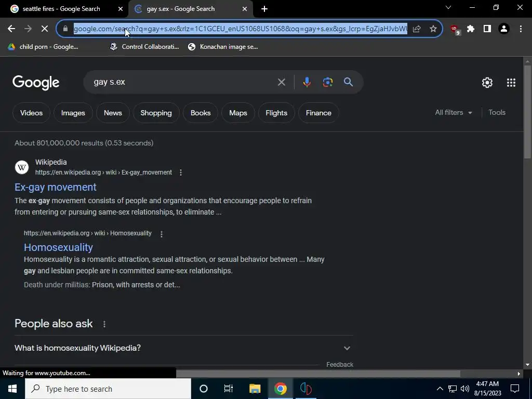The height and width of the screenshot is (399, 532).
Task: Filter results by Maps
Action: coord(238,113)
